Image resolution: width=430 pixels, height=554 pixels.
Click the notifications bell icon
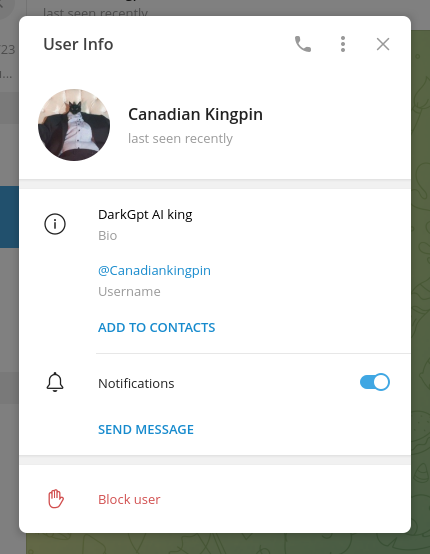55,382
